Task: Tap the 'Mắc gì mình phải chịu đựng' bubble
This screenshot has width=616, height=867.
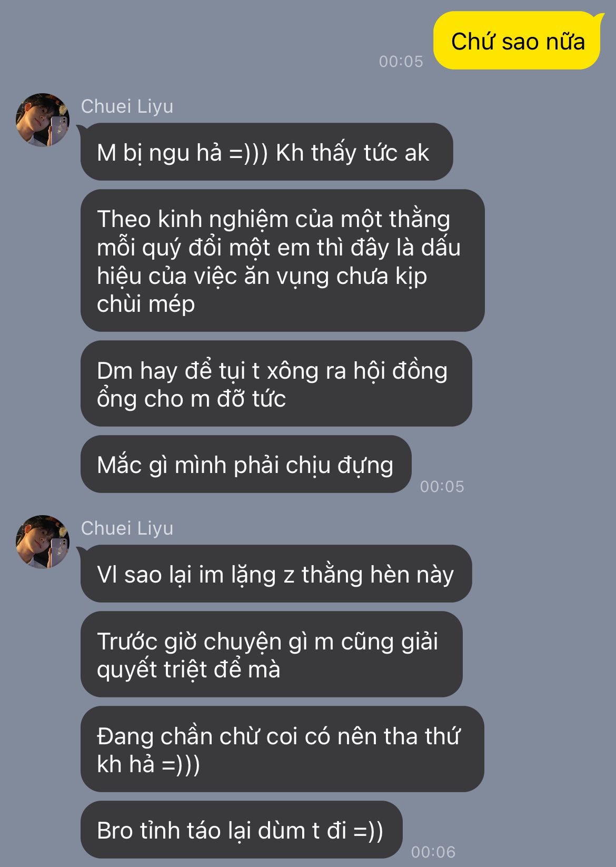Action: tap(246, 465)
